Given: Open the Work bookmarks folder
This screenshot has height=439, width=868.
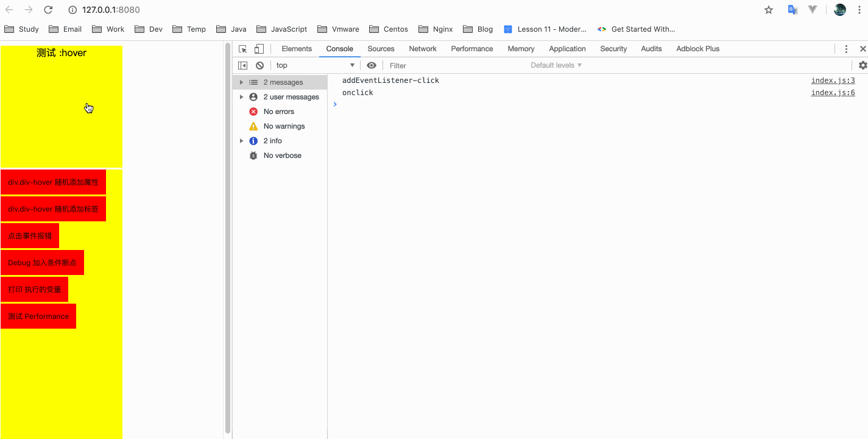Looking at the screenshot, I should tap(108, 29).
